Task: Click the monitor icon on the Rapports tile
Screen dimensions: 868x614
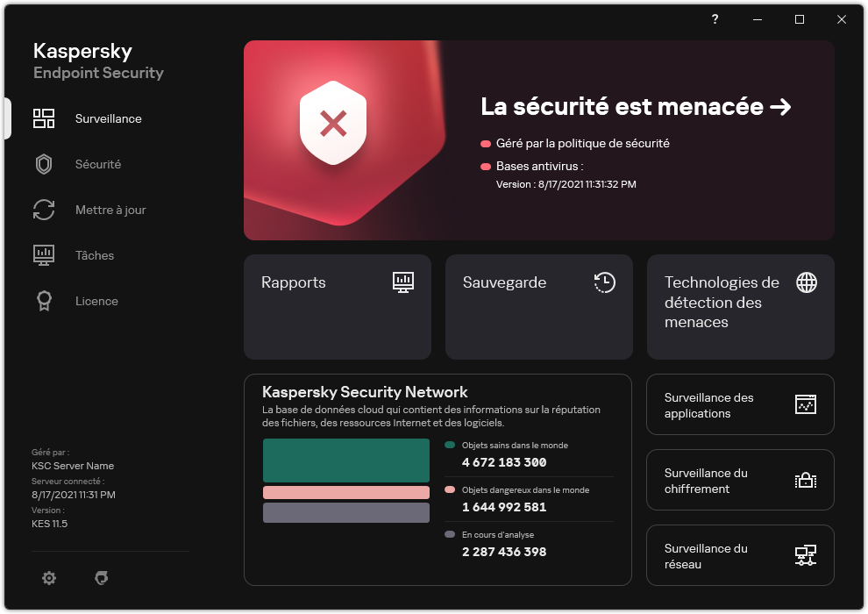Action: pyautogui.click(x=403, y=282)
